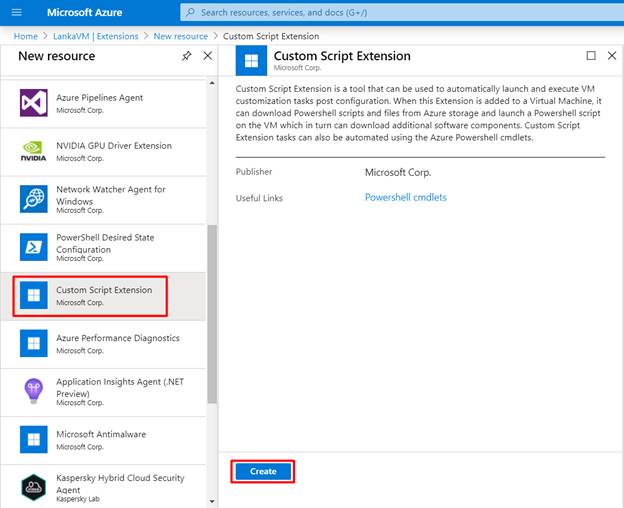Maximize the Custom Script Extension blade

(x=591, y=56)
